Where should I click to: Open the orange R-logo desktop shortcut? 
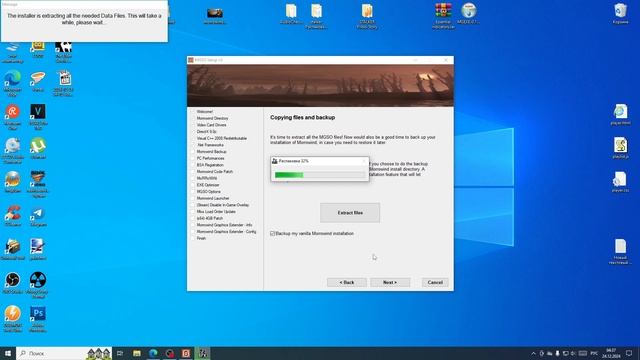pyautogui.click(x=13, y=117)
